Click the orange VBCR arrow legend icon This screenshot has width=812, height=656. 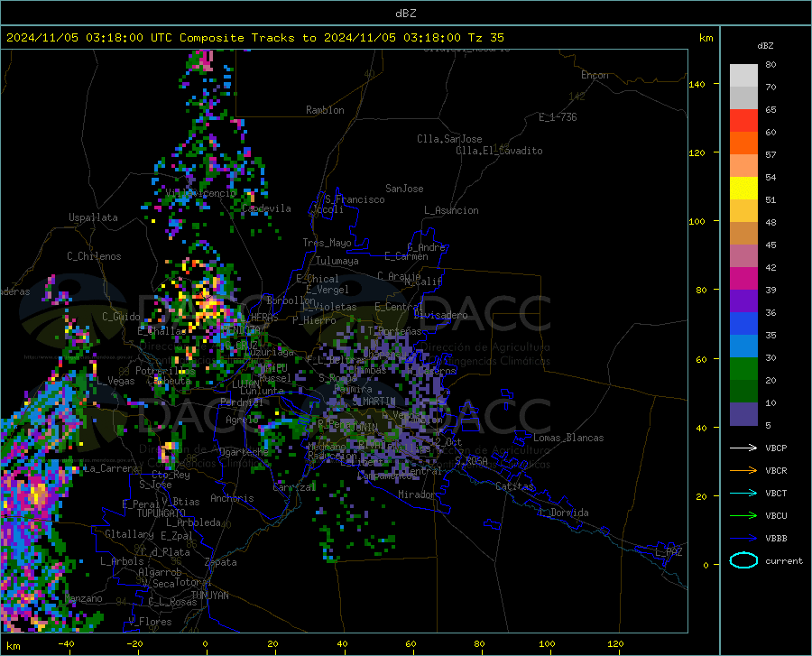click(743, 471)
